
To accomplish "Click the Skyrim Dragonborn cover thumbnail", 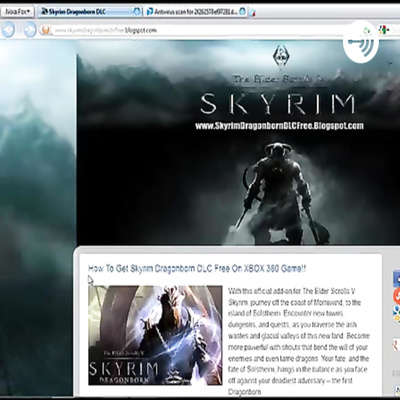I will point(155,335).
